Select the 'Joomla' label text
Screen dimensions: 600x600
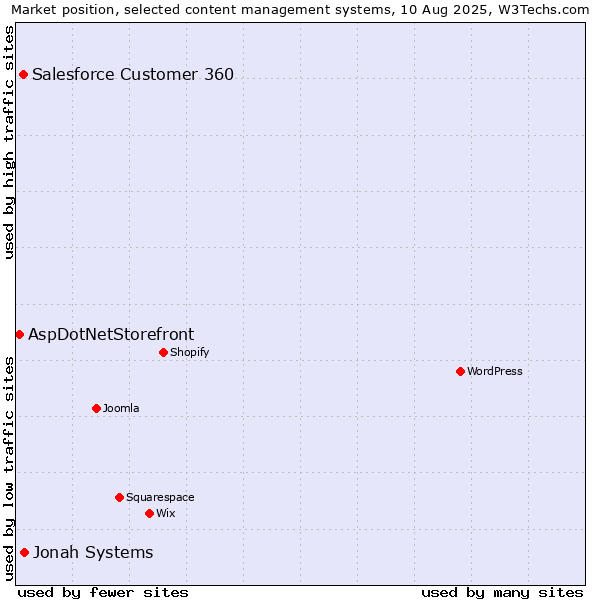coord(121,408)
